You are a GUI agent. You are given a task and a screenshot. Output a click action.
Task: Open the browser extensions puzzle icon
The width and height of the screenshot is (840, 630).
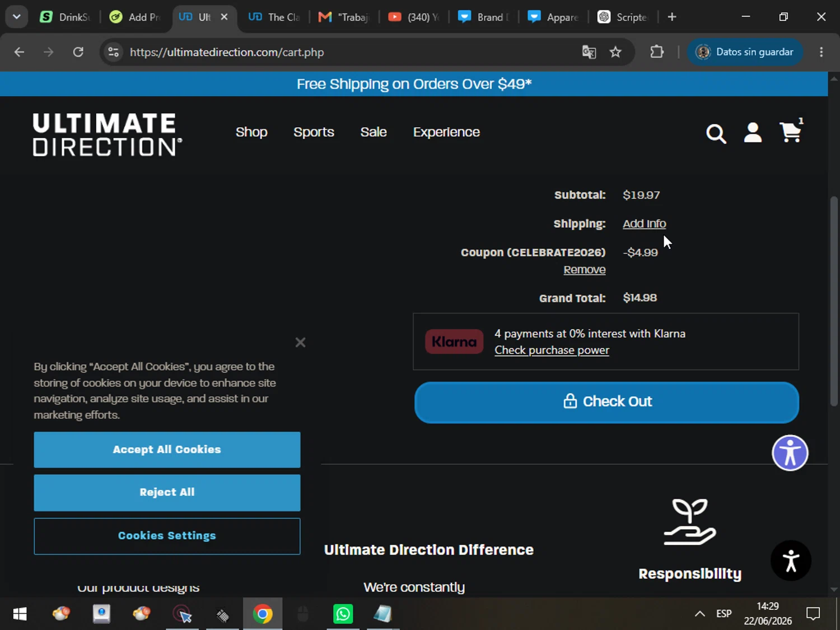657,52
